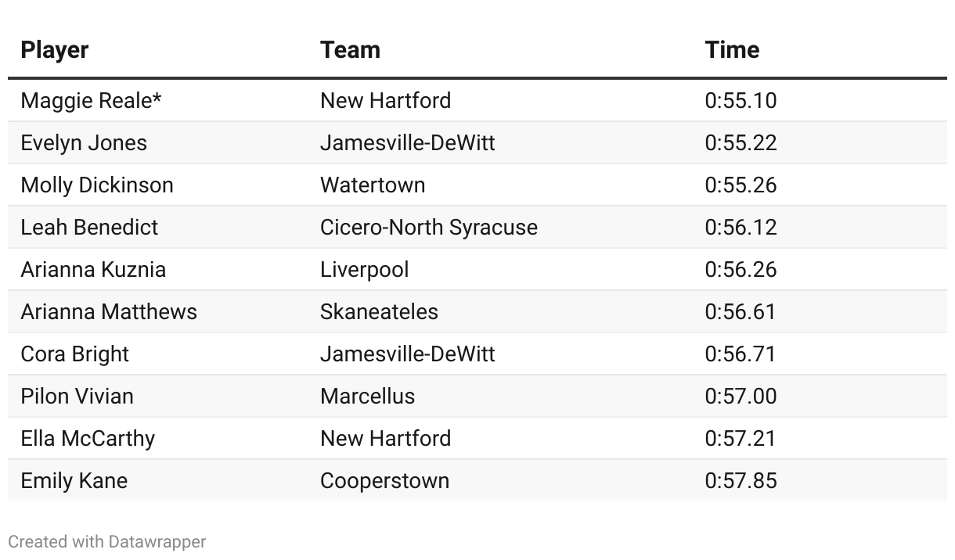Select the Cooperstown team cell
955x560 pixels.
(384, 481)
